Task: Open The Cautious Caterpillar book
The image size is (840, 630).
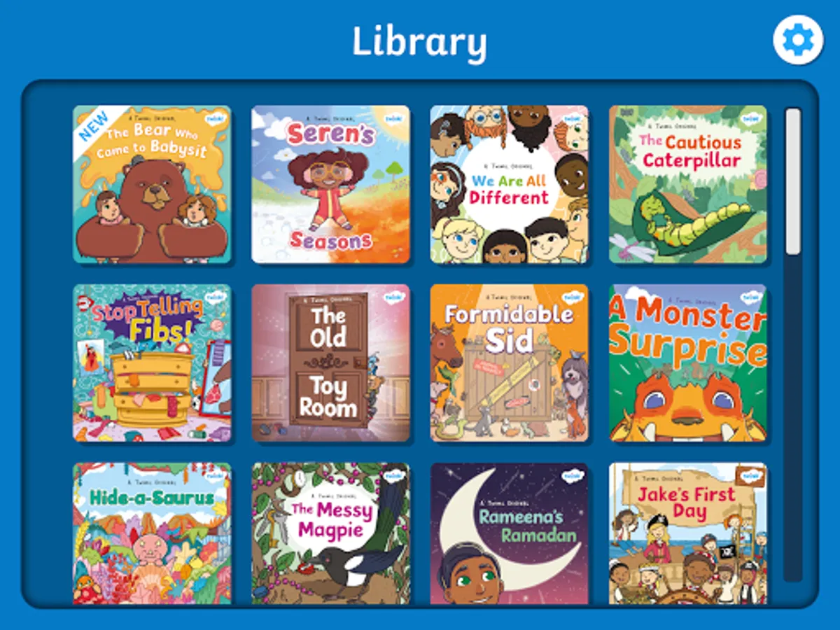Action: (687, 185)
